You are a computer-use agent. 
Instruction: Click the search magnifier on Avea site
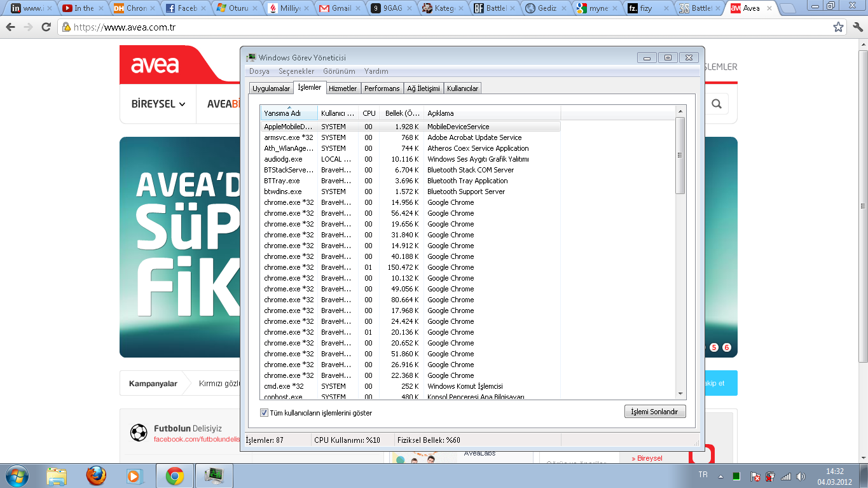(717, 104)
